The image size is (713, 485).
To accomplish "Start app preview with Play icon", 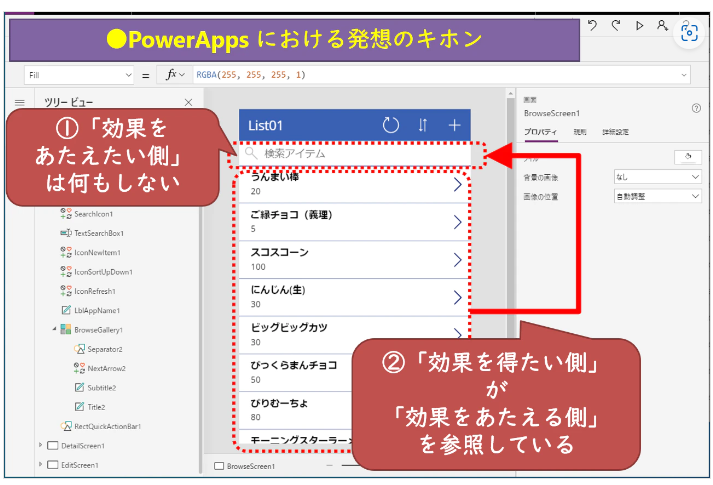I will pos(639,25).
